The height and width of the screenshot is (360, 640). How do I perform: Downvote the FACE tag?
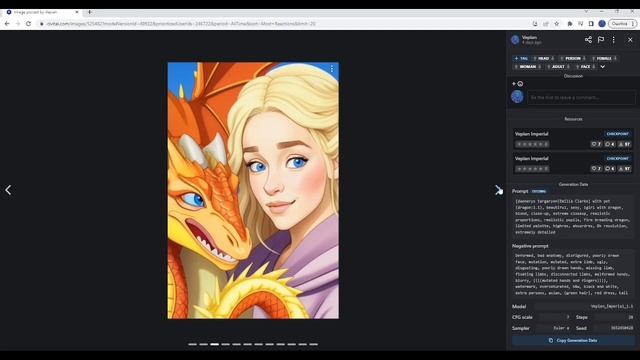click(x=594, y=67)
